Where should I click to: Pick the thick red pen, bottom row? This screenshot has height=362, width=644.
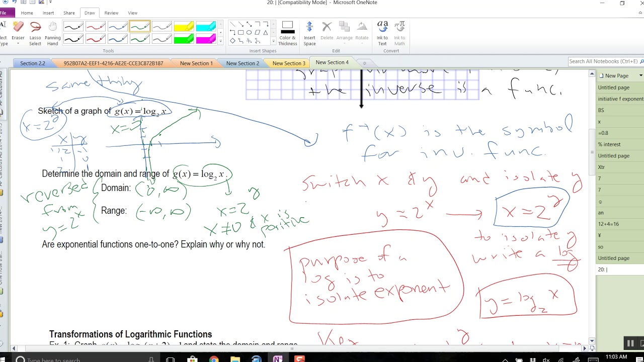click(x=95, y=39)
